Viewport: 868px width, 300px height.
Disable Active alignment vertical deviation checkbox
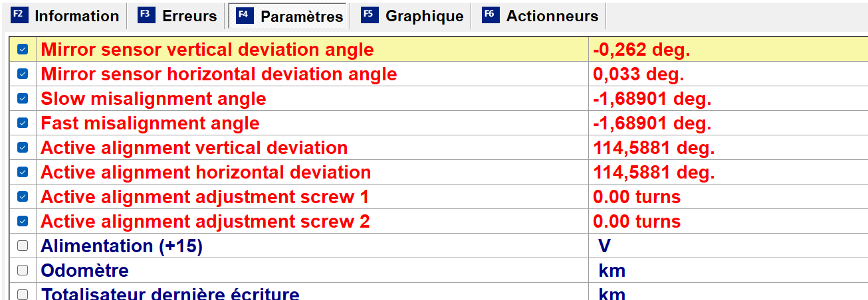pyautogui.click(x=23, y=147)
